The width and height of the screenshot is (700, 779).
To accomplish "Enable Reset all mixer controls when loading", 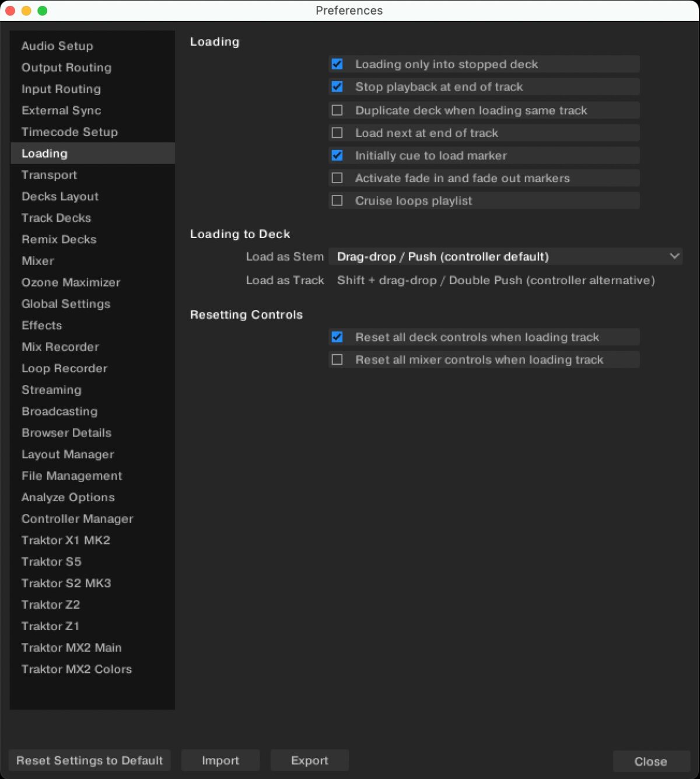I will pos(337,360).
